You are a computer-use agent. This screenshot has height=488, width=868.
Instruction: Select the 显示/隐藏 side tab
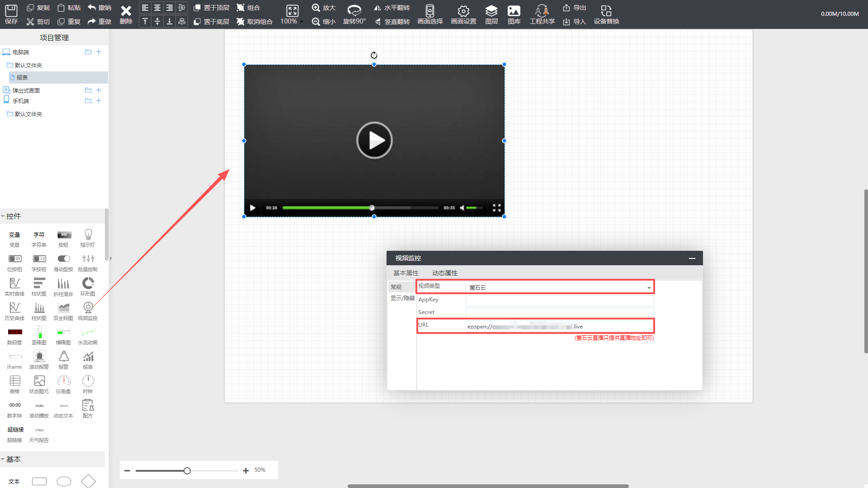pyautogui.click(x=402, y=298)
